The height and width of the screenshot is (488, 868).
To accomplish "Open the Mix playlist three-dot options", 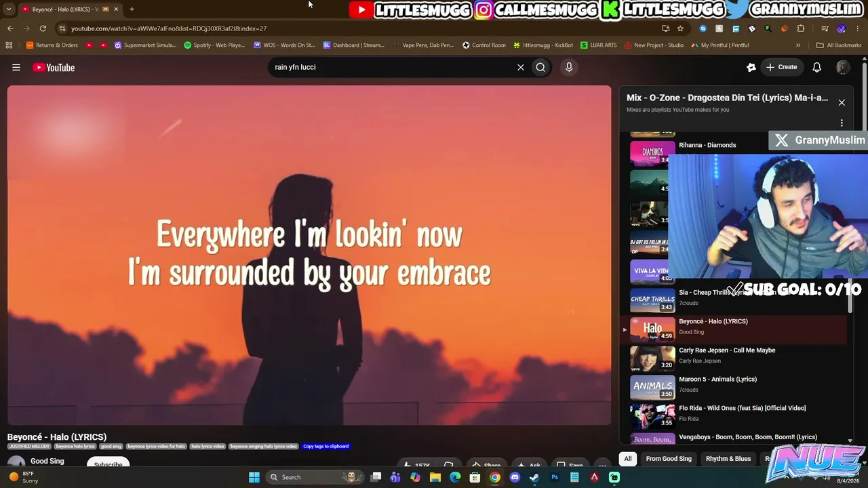I will (842, 123).
